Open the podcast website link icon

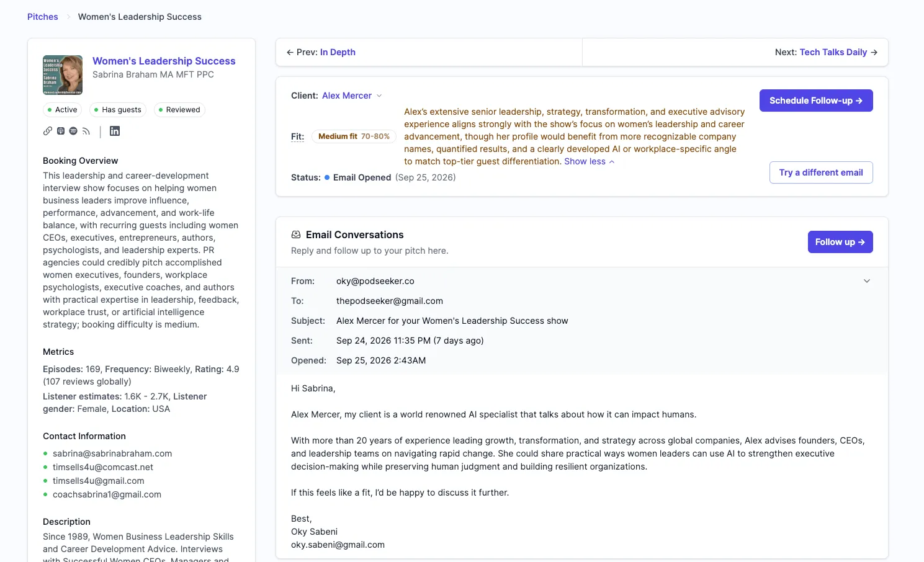click(48, 131)
